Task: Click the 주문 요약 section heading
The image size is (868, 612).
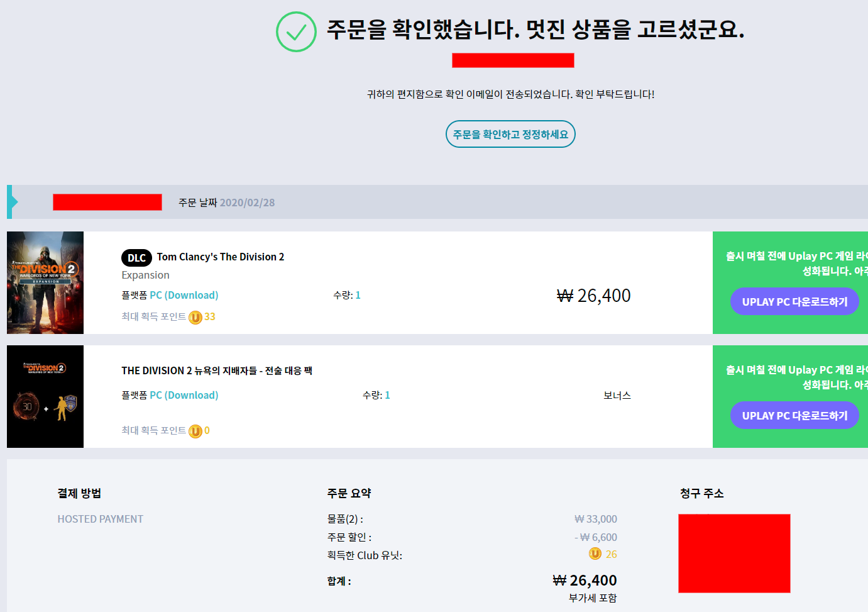Action: pos(349,493)
